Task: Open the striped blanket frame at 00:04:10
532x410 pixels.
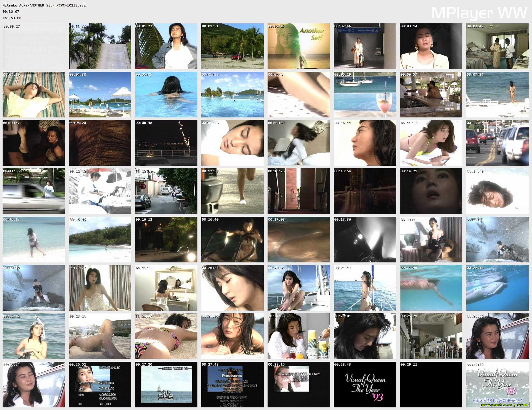Action: [34, 95]
